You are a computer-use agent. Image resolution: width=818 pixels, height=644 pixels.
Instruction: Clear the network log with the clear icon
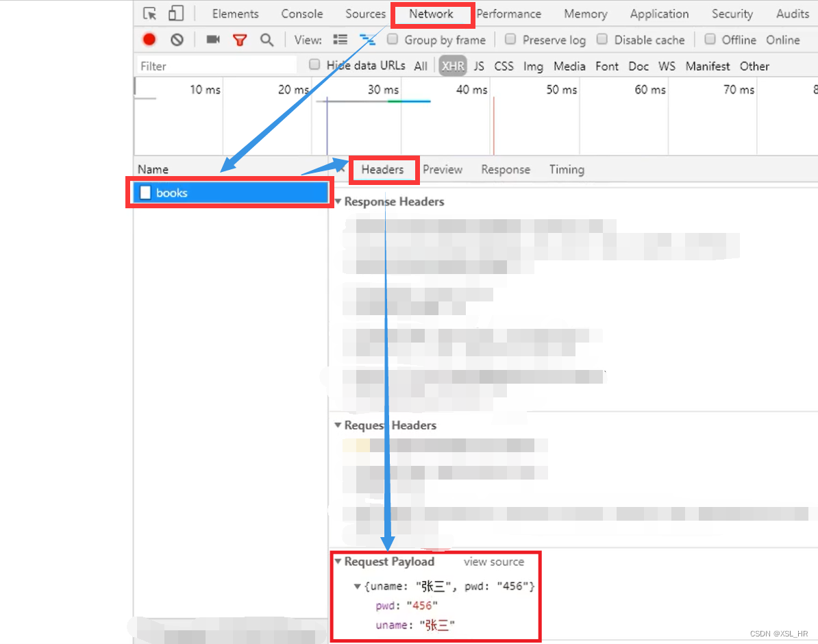[177, 40]
